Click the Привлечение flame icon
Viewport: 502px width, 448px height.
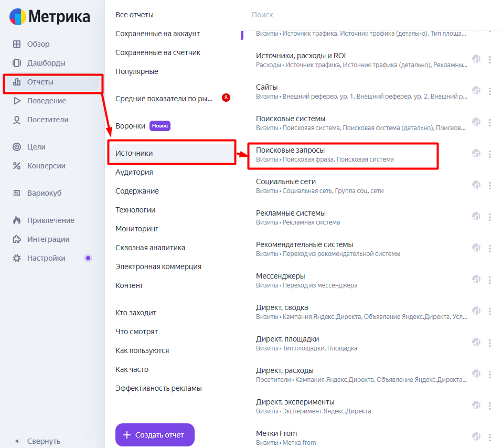17,220
